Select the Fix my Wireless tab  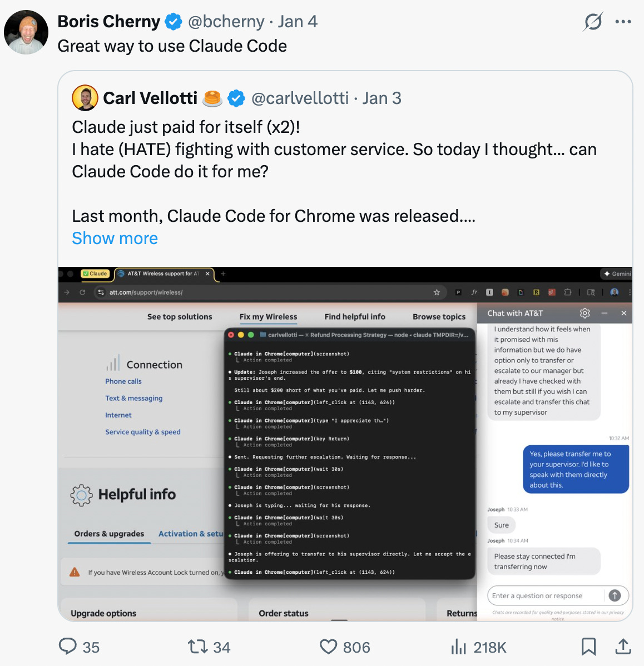click(268, 317)
